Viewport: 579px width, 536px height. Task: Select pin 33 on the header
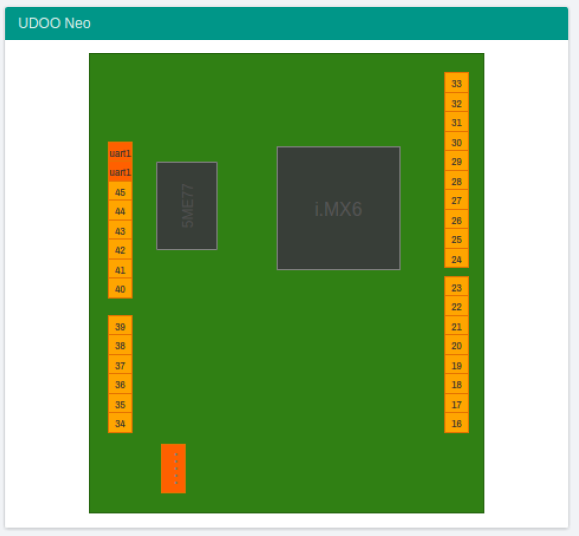click(x=456, y=83)
